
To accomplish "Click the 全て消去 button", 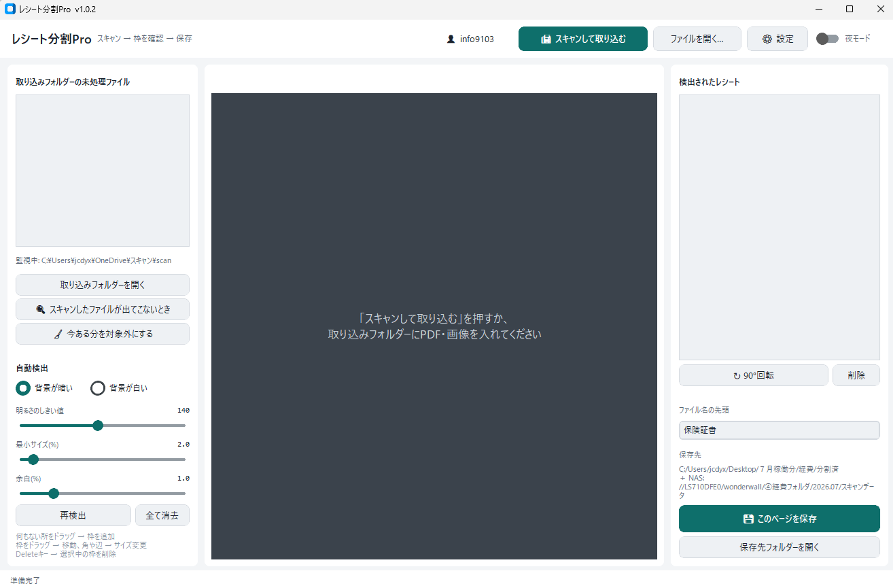I will [162, 515].
